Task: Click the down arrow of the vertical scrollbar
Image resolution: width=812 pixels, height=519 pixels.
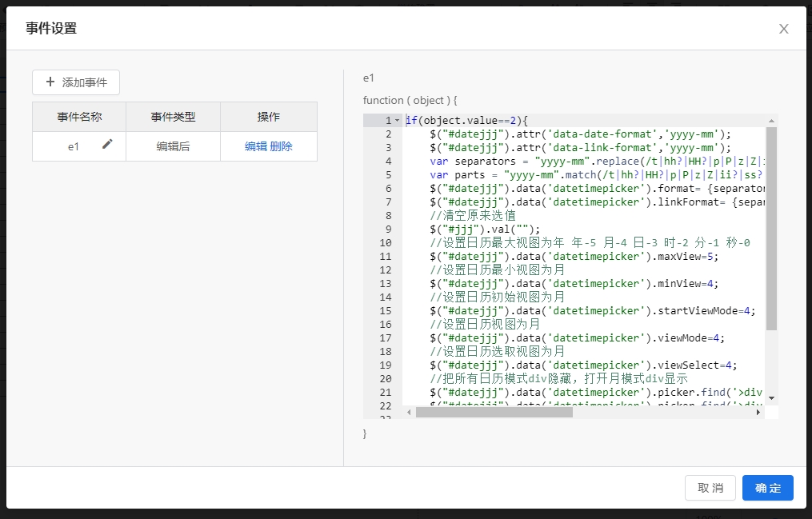Action: pos(771,398)
